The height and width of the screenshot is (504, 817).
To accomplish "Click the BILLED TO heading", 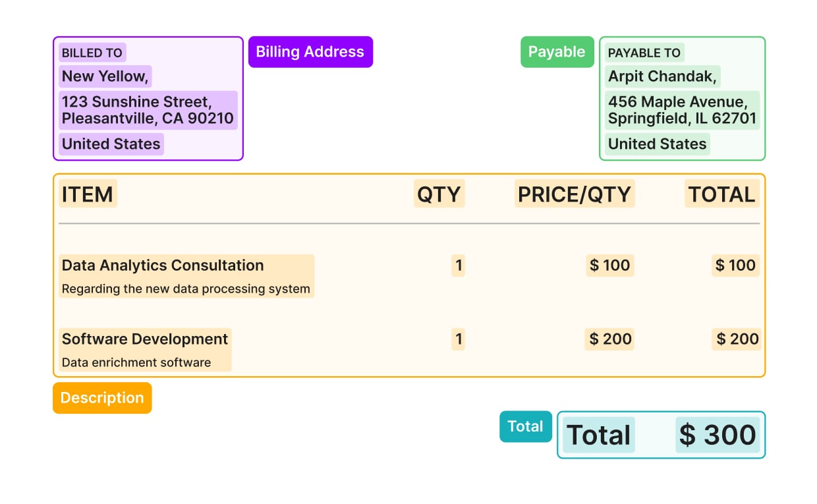I will click(x=92, y=53).
